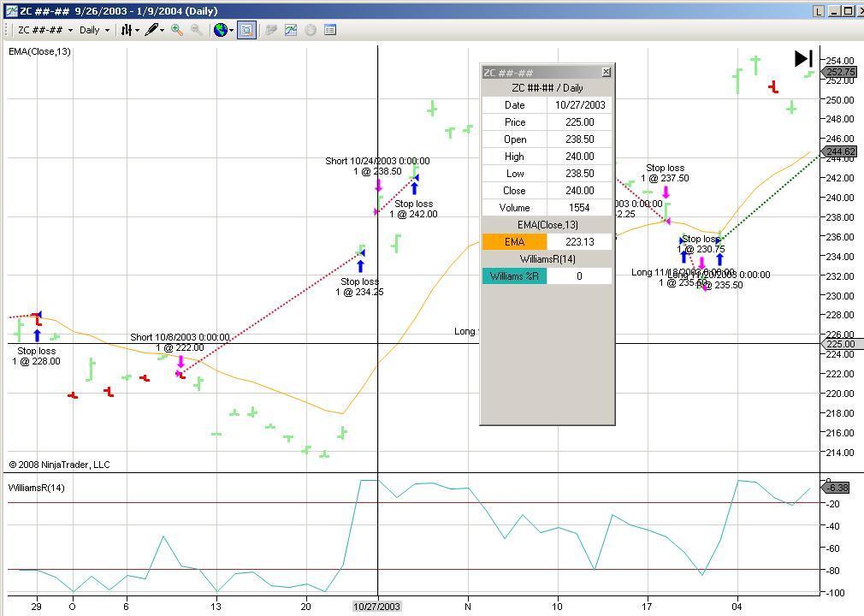864x616 pixels.
Task: Click the Volume value 1554
Action: coord(580,208)
